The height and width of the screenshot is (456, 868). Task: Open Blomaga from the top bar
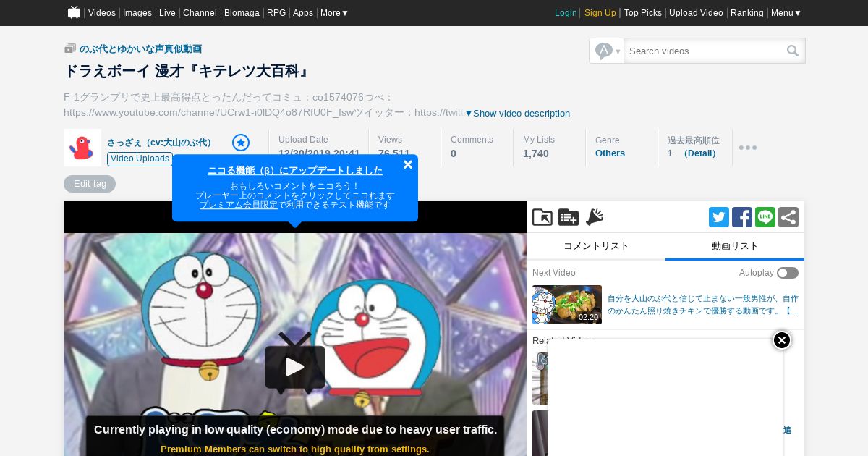(x=242, y=13)
